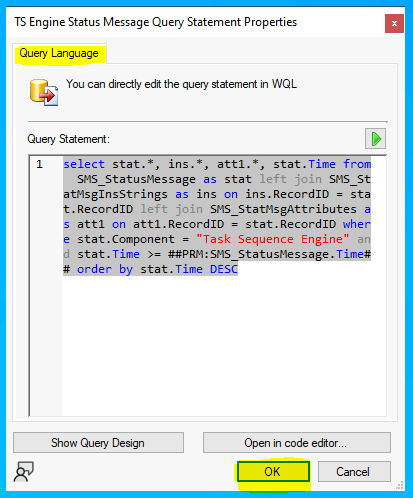Grab the dialog resize grip corner

pyautogui.click(x=400, y=485)
